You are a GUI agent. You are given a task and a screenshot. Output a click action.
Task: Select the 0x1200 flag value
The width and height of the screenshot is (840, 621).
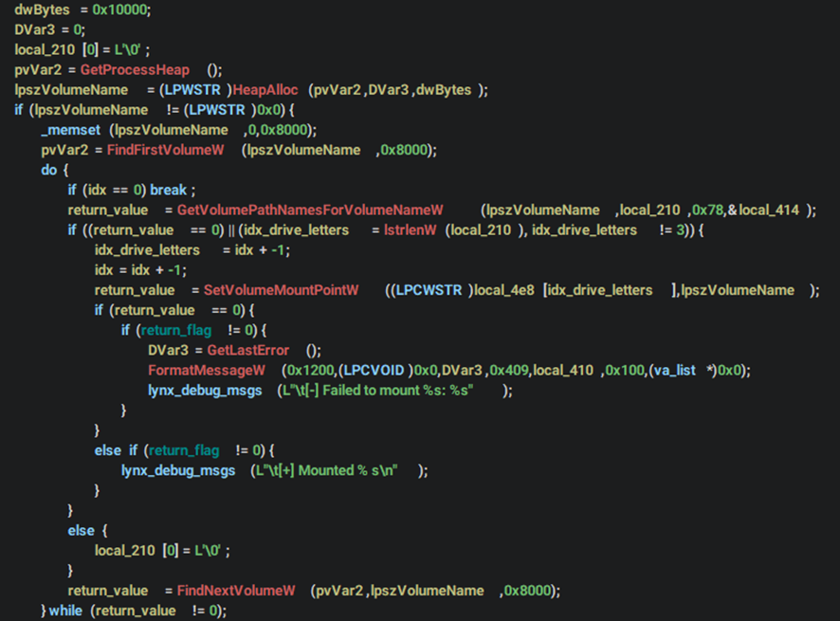[x=310, y=371]
